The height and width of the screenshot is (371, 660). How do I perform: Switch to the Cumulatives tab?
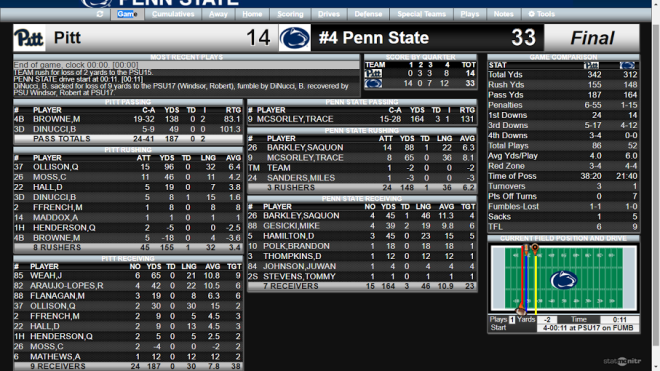(173, 14)
